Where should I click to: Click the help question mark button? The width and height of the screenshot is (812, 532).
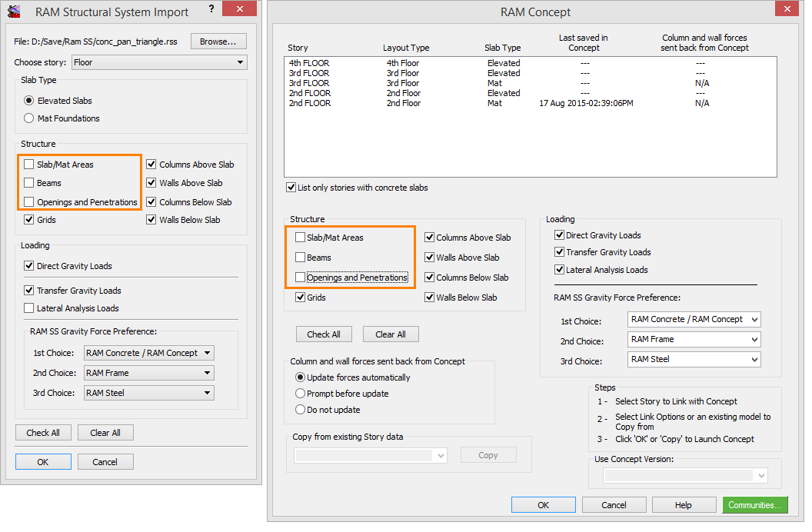click(211, 11)
